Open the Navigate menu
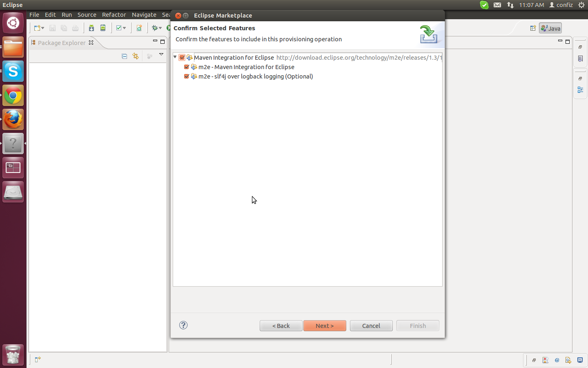588x368 pixels. click(x=144, y=15)
